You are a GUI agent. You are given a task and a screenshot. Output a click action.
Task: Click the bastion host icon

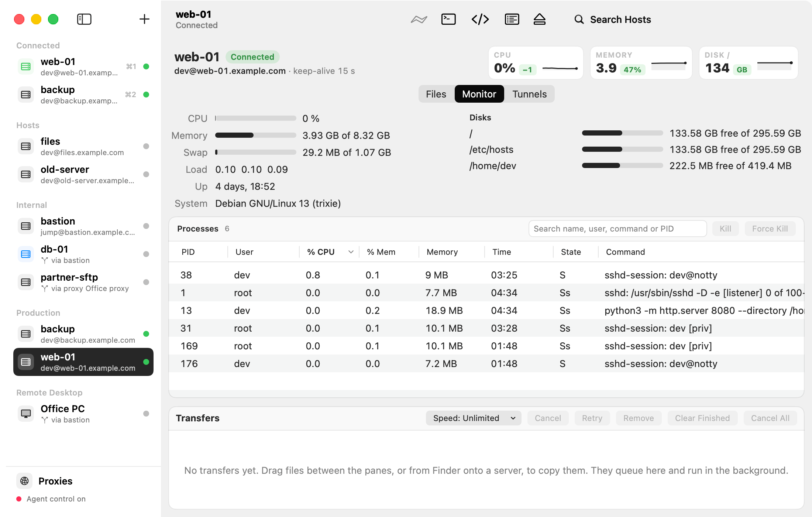pyautogui.click(x=26, y=226)
